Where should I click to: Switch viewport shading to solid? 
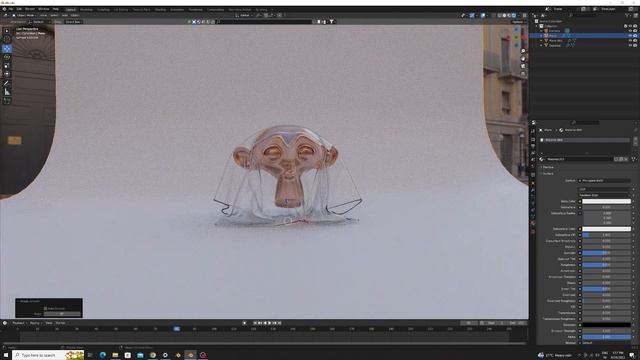point(504,15)
